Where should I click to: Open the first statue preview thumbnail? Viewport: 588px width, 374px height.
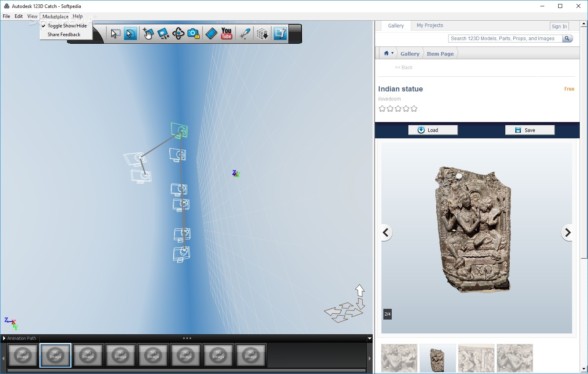399,358
